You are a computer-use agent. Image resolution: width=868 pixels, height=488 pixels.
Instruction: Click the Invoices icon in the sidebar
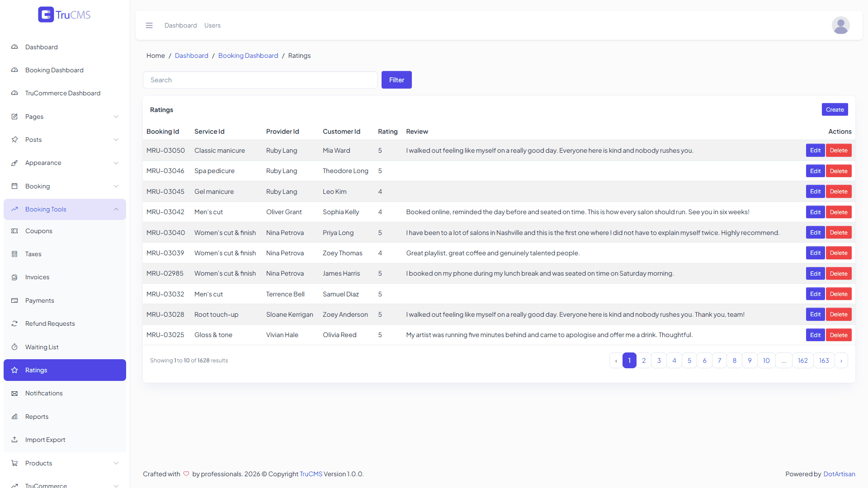[14, 277]
